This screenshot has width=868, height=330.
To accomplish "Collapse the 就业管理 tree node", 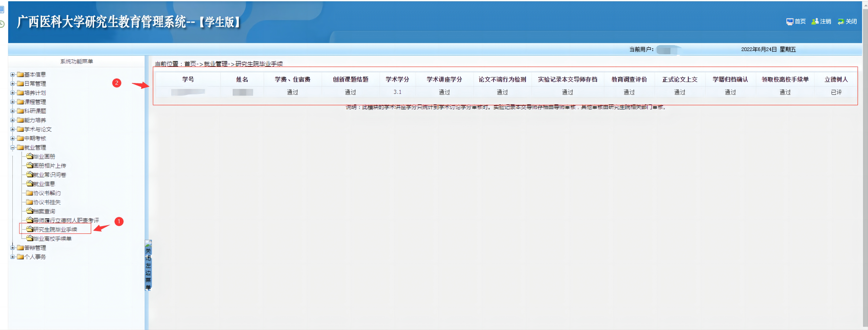I will click(13, 147).
